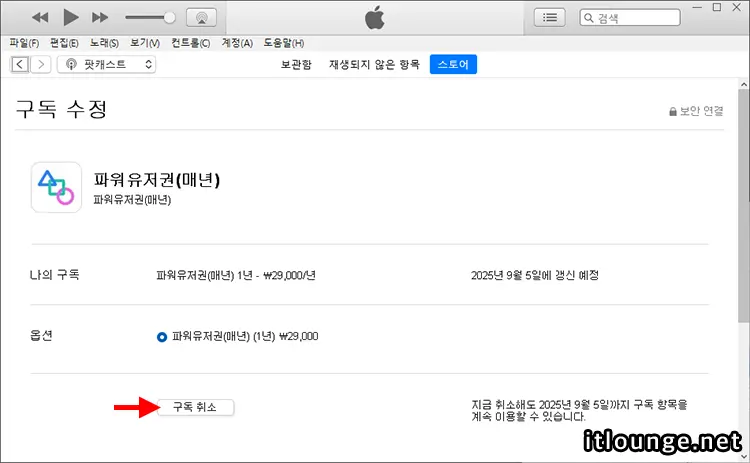Switch to the 보관함 tab
Viewport: 750px width, 463px height.
tap(296, 64)
